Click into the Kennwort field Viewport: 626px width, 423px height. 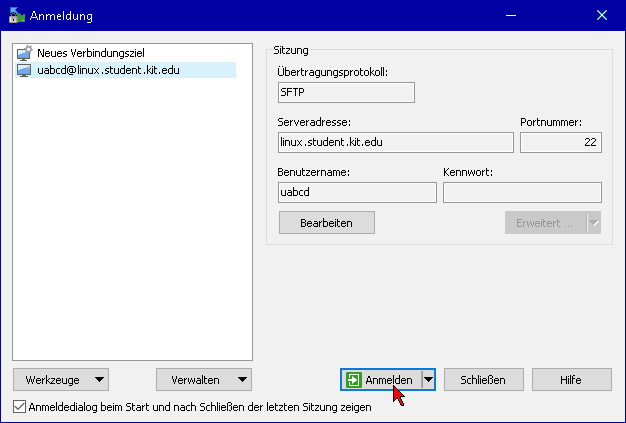pyautogui.click(x=522, y=192)
